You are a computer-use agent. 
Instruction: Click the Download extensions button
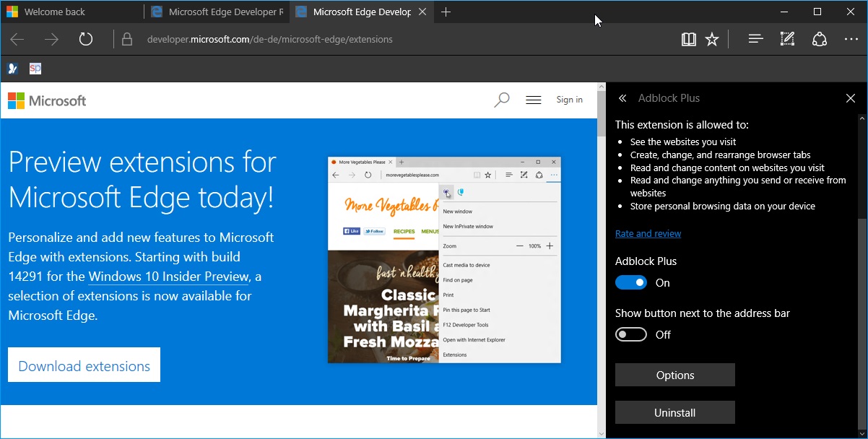click(x=84, y=365)
